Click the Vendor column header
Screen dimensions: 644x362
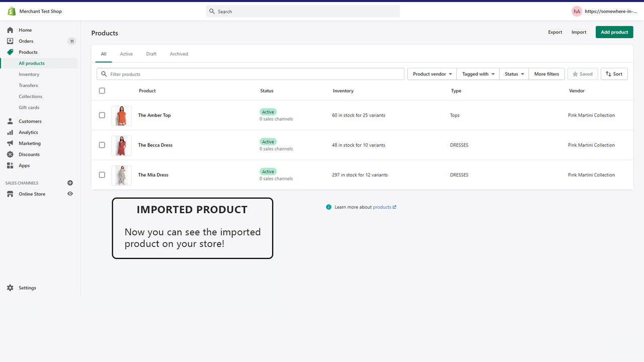click(577, 91)
